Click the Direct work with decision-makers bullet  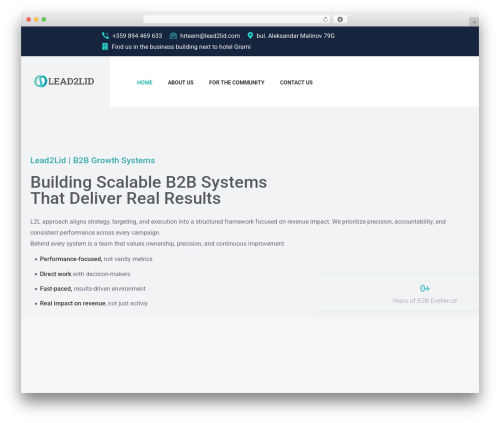[x=85, y=274]
